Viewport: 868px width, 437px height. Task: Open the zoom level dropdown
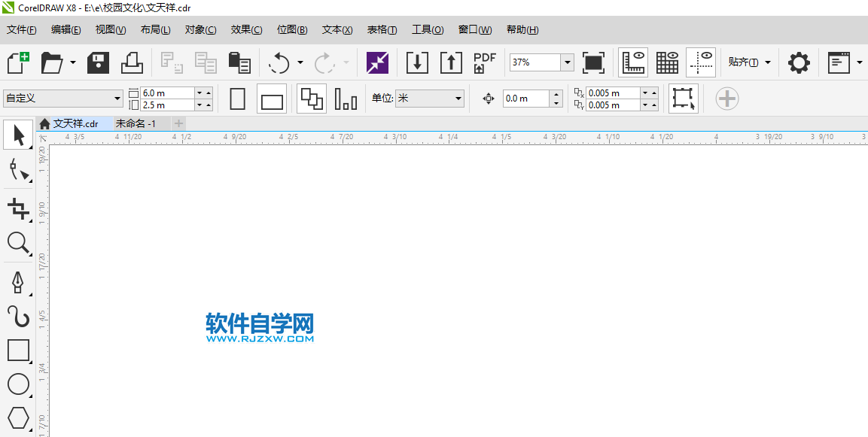567,62
